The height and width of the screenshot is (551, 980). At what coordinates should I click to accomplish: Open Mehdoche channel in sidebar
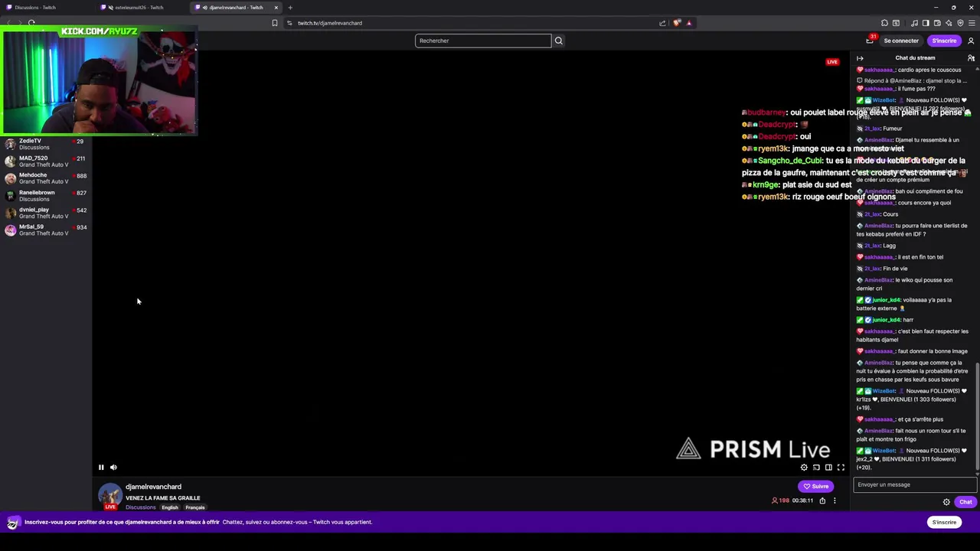pyautogui.click(x=46, y=178)
